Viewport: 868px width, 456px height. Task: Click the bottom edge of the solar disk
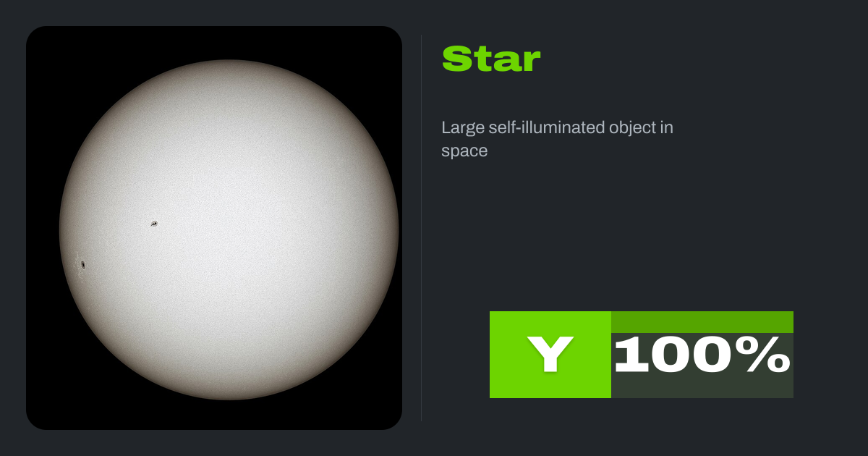point(229,397)
